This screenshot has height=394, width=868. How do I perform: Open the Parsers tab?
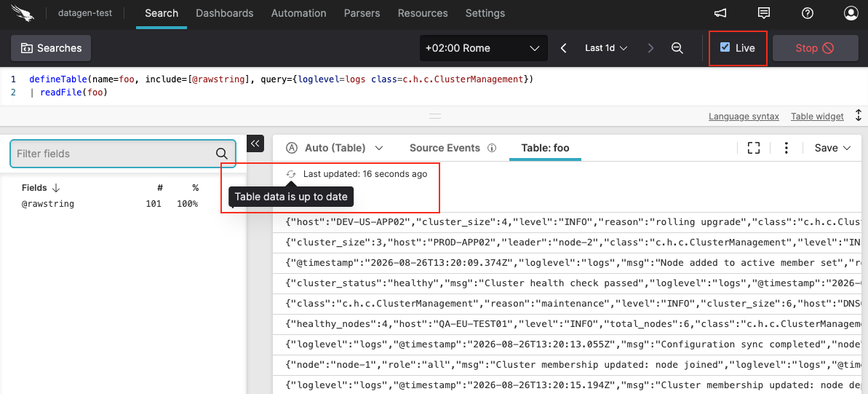click(x=362, y=13)
